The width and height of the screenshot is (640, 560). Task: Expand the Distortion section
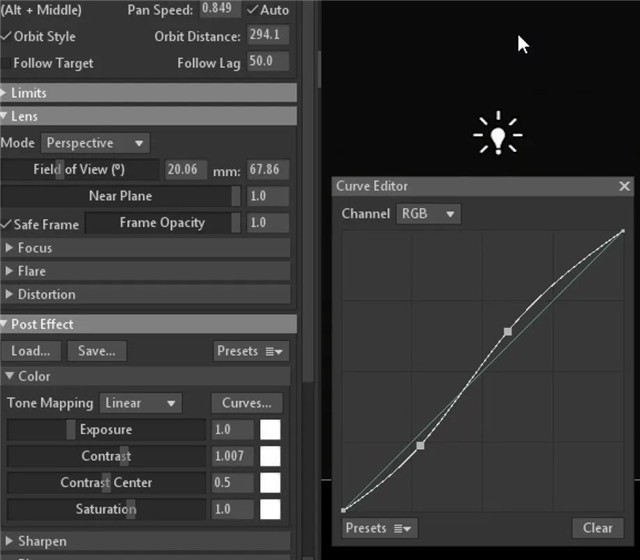click(45, 295)
